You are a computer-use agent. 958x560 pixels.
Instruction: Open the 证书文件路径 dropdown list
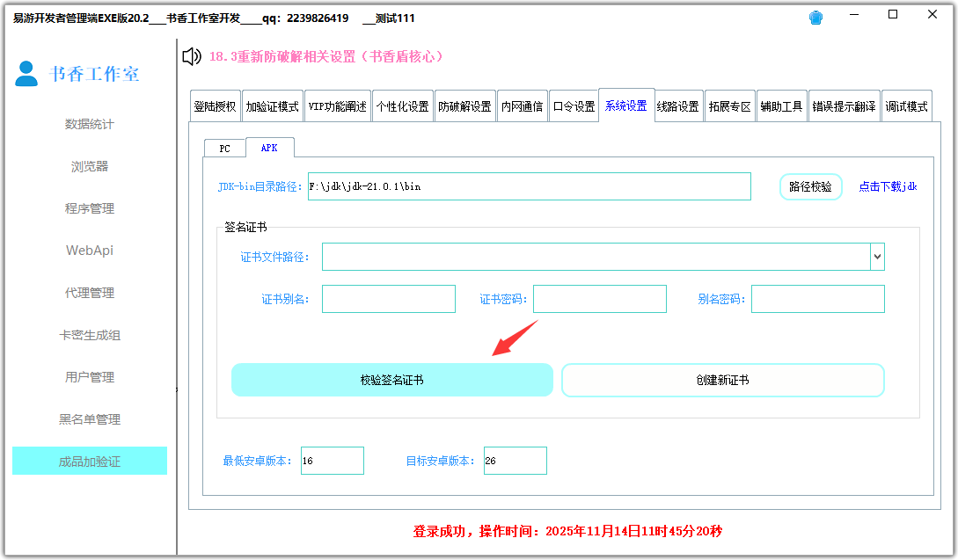tap(876, 256)
